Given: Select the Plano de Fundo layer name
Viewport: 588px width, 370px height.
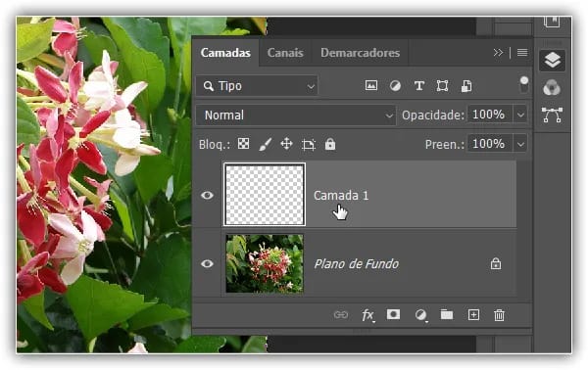Looking at the screenshot, I should click(x=357, y=264).
